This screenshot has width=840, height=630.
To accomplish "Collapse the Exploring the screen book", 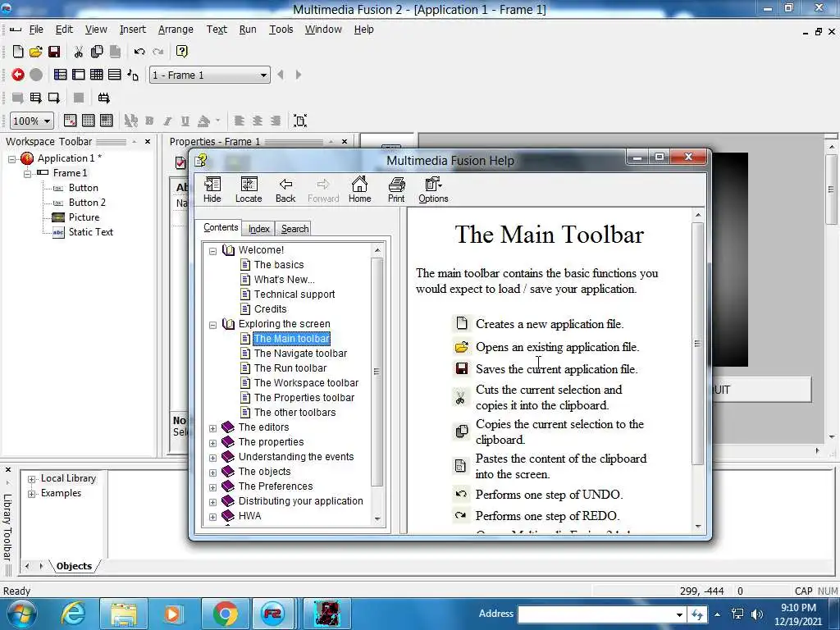I will [212, 325].
